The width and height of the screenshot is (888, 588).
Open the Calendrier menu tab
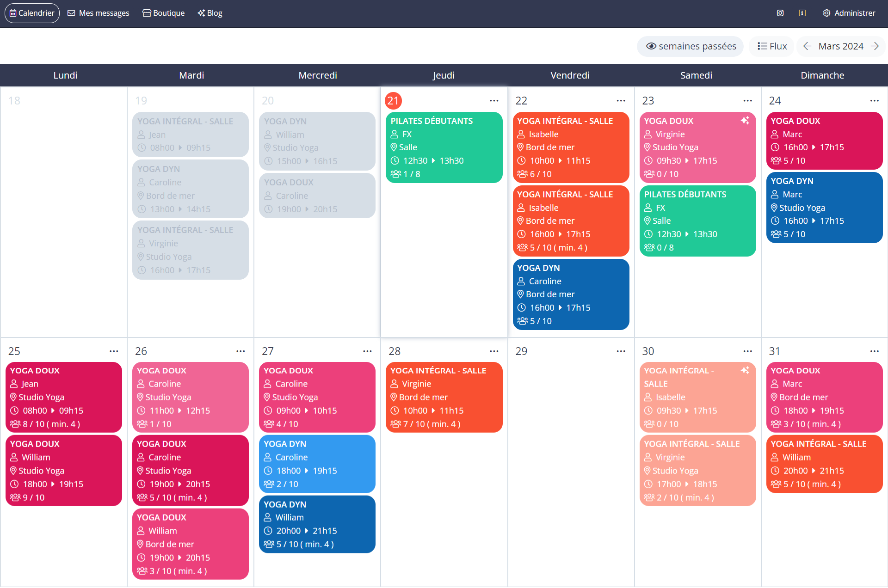click(32, 13)
